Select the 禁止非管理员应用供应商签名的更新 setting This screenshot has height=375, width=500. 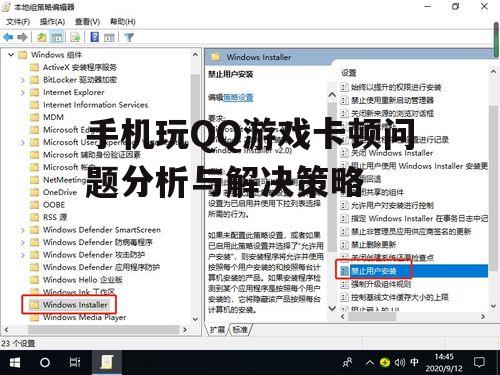[406, 231]
